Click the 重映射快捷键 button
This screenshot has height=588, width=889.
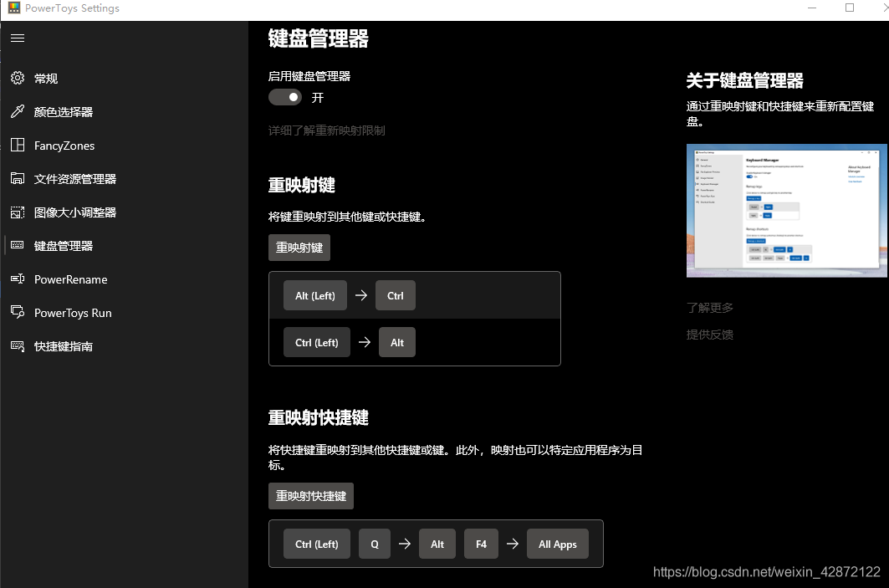(311, 496)
